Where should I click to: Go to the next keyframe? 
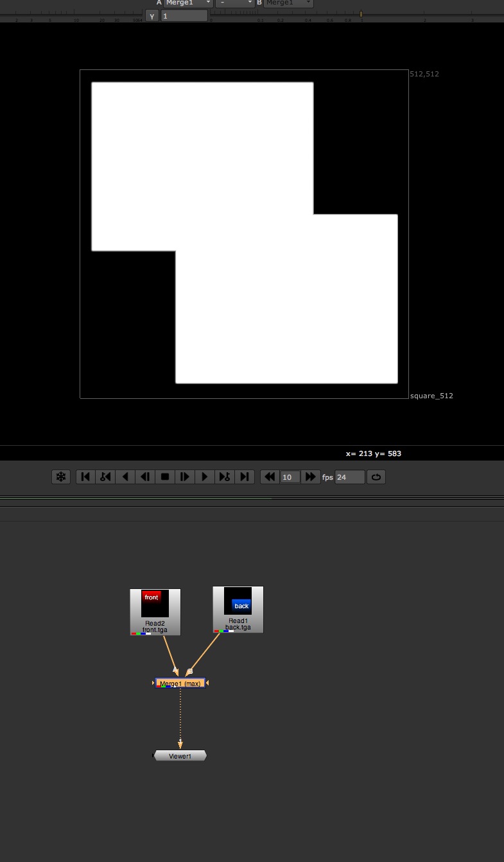225,477
